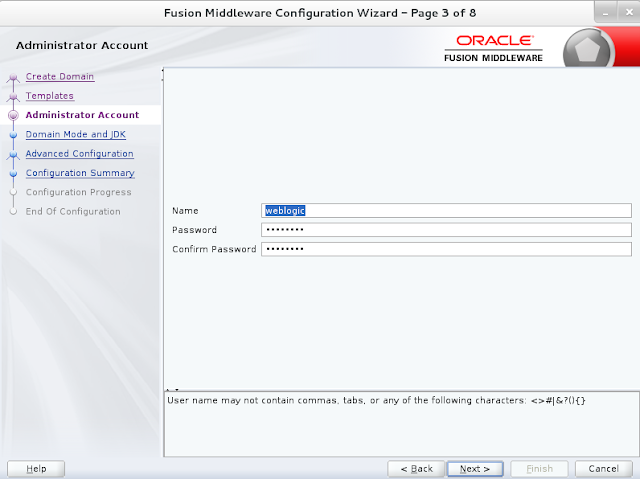
Task: Click the End Of Configuration node icon
Action: (13, 211)
